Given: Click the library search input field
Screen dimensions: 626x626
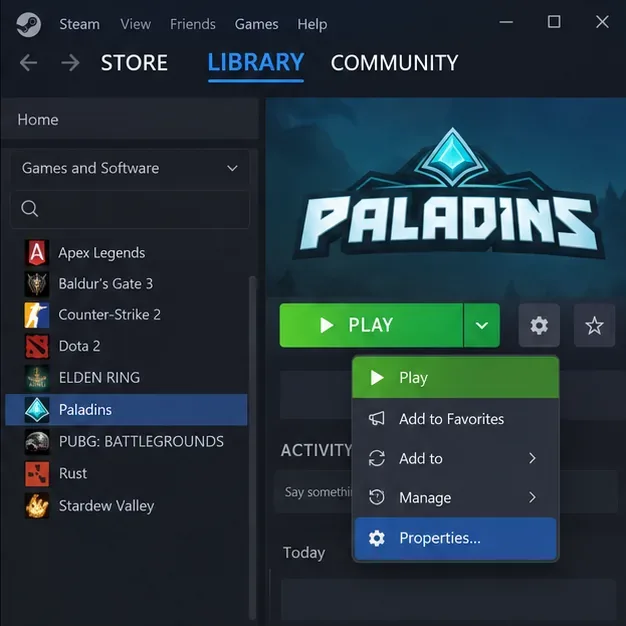Looking at the screenshot, I should tap(130, 209).
